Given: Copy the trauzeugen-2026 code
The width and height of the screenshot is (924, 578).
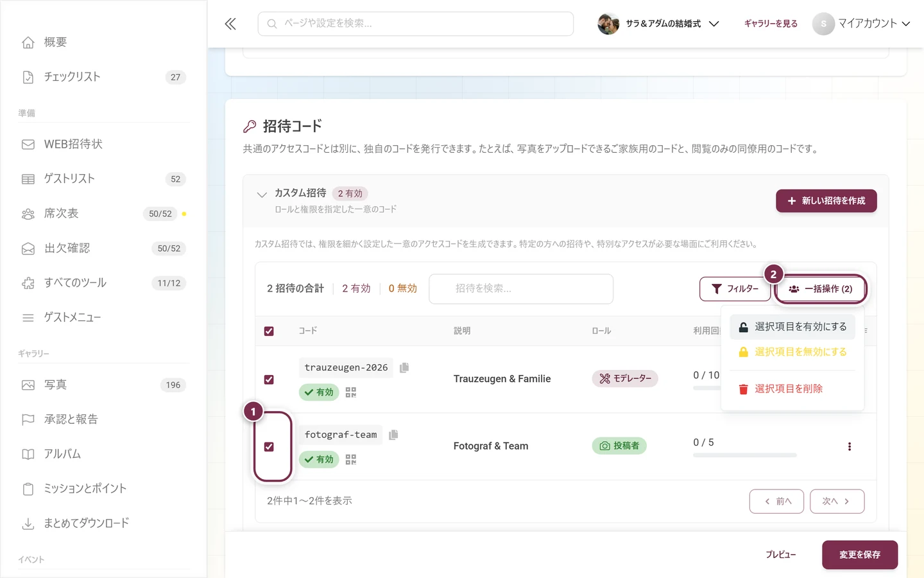Looking at the screenshot, I should pyautogui.click(x=404, y=367).
